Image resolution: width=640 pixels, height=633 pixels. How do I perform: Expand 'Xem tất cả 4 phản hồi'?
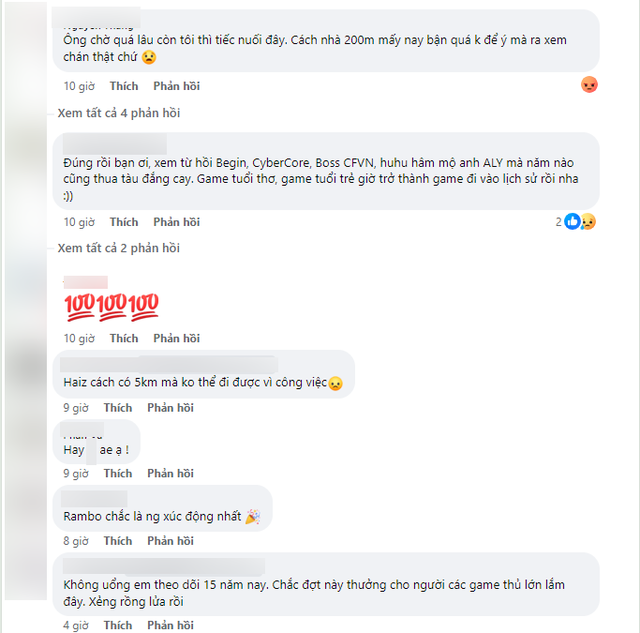tap(119, 113)
